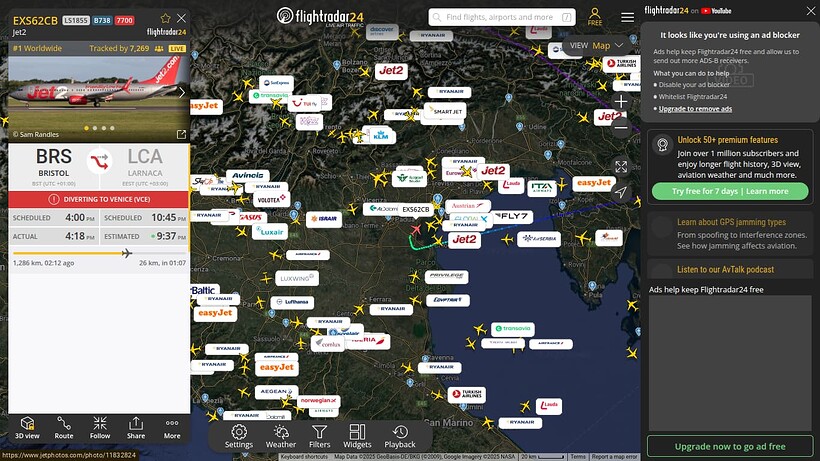
Task: Zoom out the map with minus
Action: (x=621, y=127)
